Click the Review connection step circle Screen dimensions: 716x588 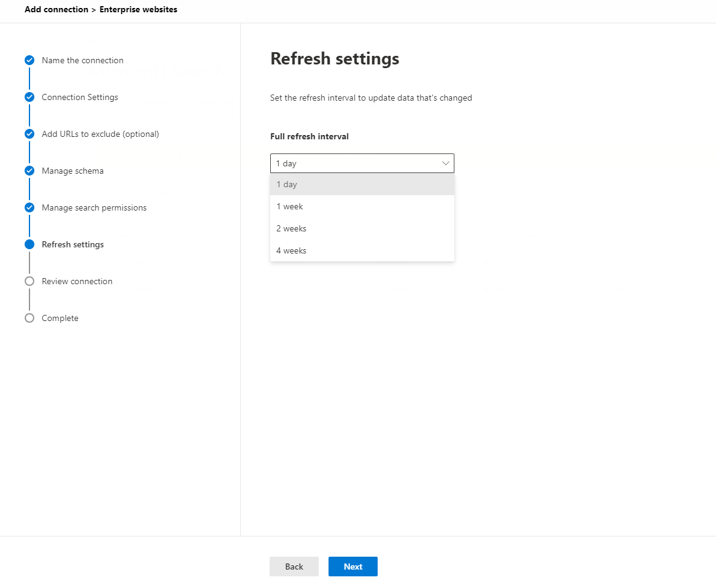pyautogui.click(x=29, y=281)
